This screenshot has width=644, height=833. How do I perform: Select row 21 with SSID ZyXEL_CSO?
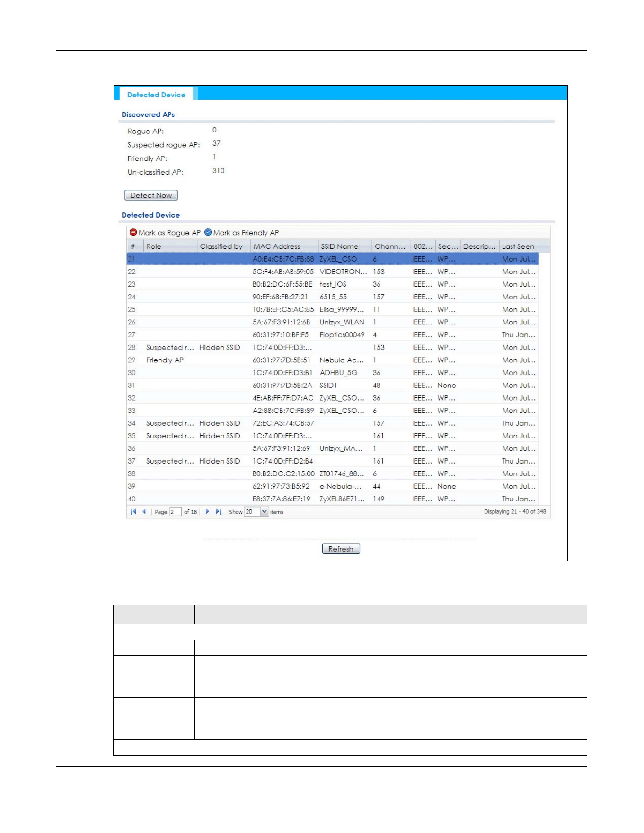333,259
